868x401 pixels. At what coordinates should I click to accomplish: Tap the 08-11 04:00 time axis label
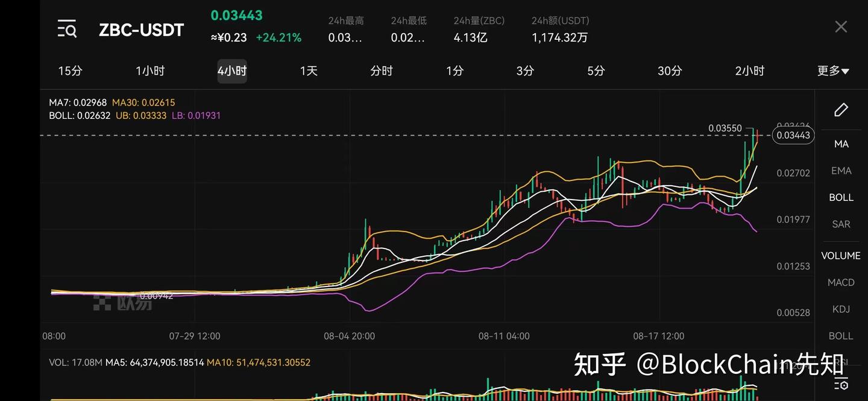[504, 336]
